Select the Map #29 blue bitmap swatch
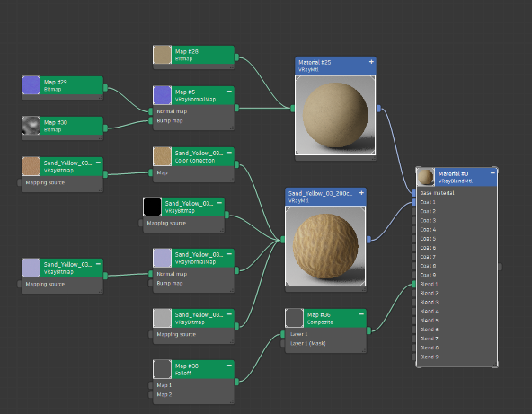Image resolution: width=532 pixels, height=414 pixels. (x=31, y=85)
